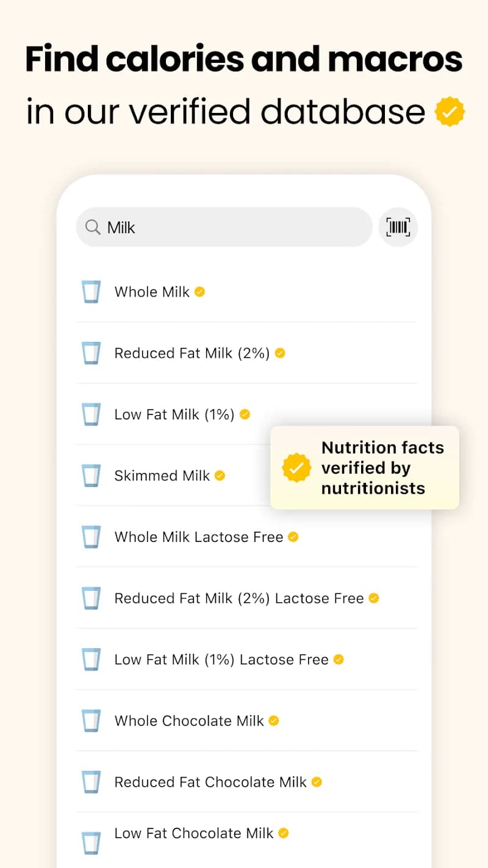
Task: Tap the large badge in the nutritionists tooltip
Action: click(x=296, y=468)
